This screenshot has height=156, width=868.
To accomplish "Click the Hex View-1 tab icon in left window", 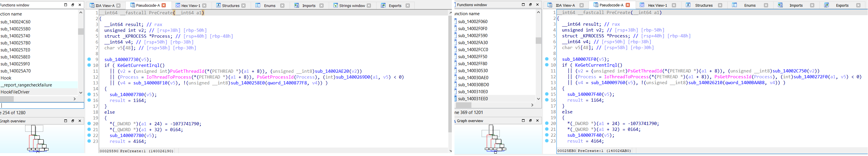I will pyautogui.click(x=178, y=5).
